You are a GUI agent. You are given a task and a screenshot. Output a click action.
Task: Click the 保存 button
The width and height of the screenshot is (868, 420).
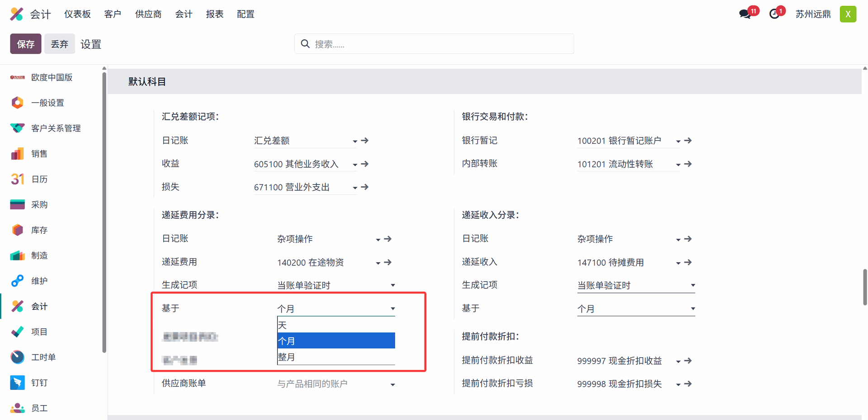point(26,44)
